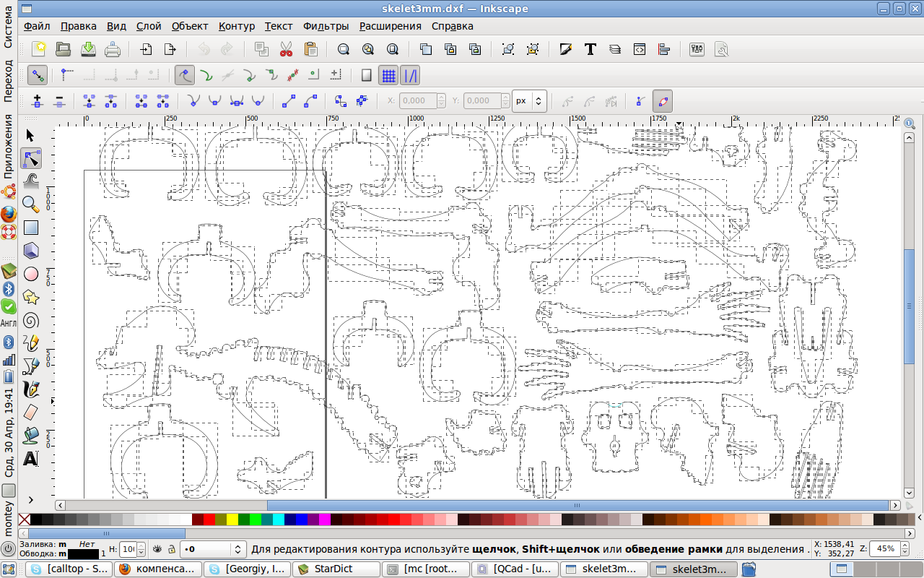Expand the toolbox overflow chevron
The height and width of the screenshot is (578, 924).
(x=30, y=499)
